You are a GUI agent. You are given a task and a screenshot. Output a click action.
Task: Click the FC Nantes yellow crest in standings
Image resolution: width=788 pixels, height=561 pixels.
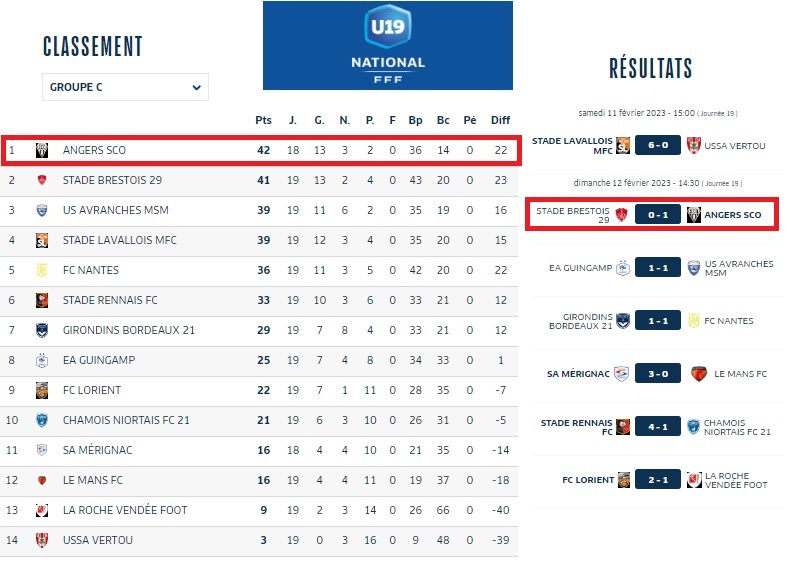(42, 270)
